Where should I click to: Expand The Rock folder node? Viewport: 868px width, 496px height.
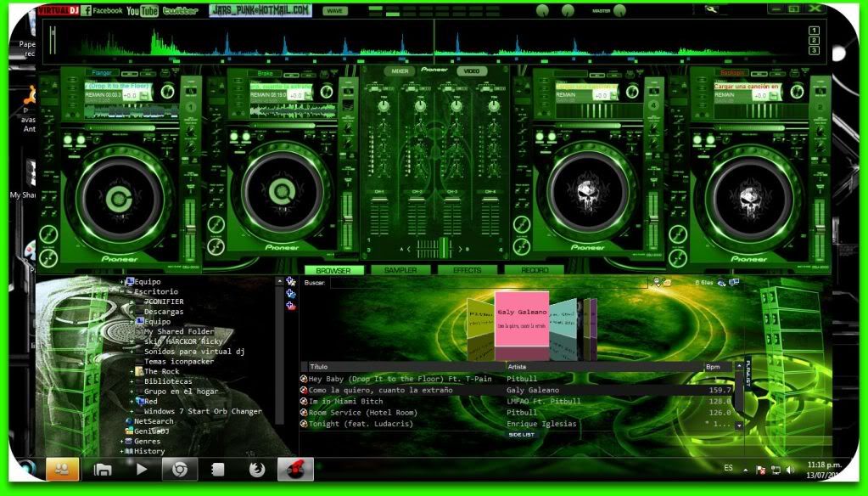point(132,371)
